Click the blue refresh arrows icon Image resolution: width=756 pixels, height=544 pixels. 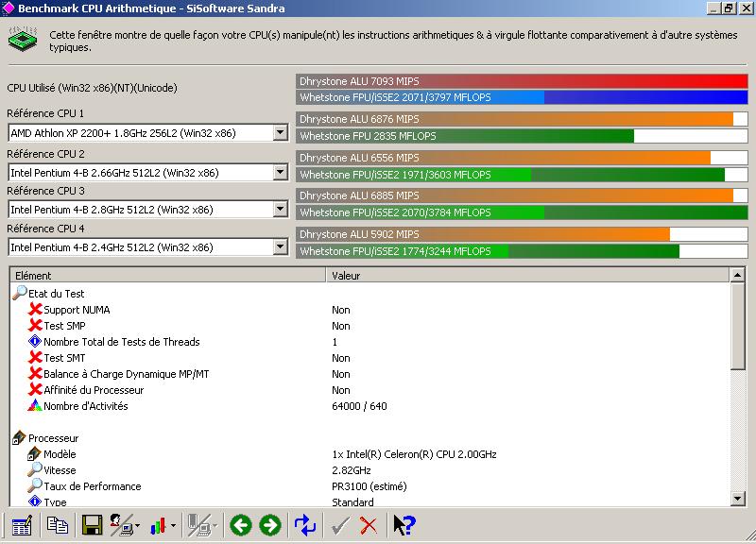tap(304, 525)
